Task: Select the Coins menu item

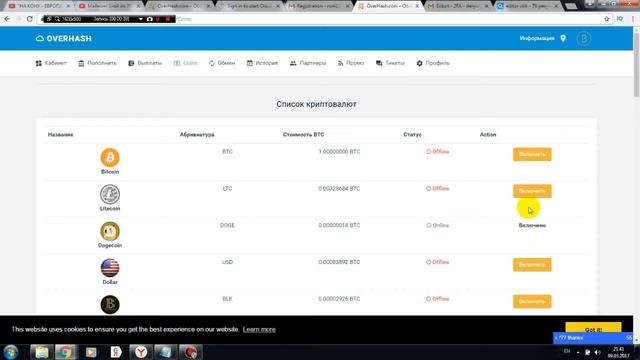Action: pyautogui.click(x=185, y=63)
